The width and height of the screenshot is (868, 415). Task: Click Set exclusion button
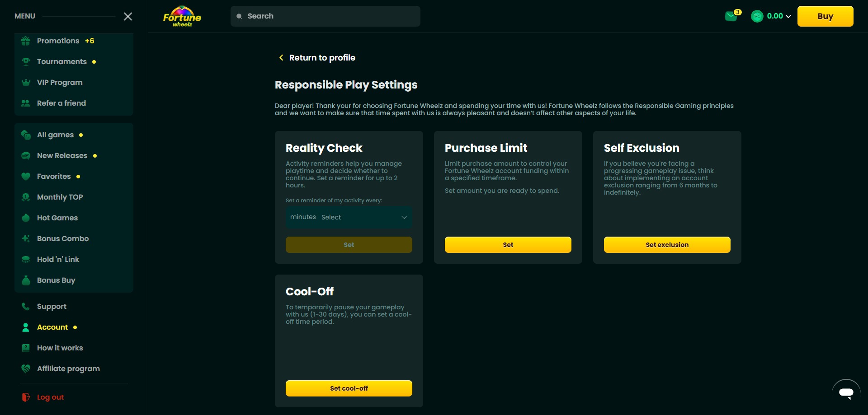click(x=667, y=245)
